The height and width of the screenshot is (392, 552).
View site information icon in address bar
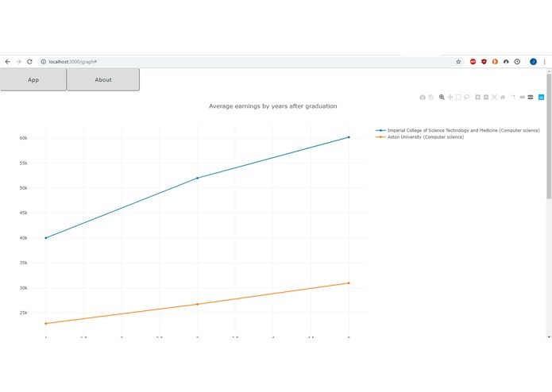pos(44,62)
